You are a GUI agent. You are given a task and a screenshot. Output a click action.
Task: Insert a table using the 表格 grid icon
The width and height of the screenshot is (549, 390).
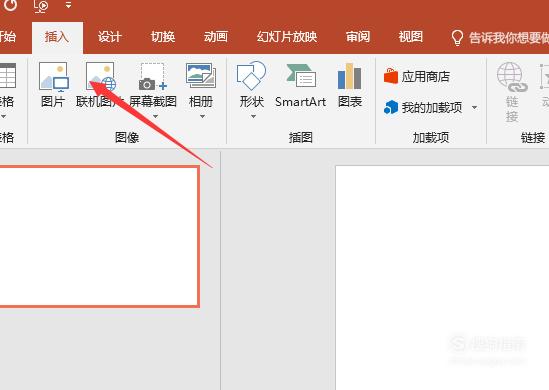[x=7, y=76]
